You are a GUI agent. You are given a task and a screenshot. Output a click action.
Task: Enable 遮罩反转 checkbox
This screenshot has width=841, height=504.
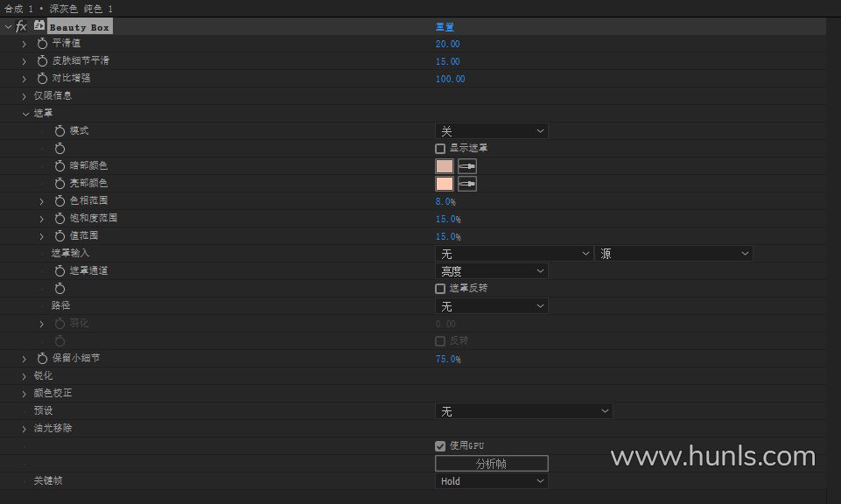click(x=440, y=289)
